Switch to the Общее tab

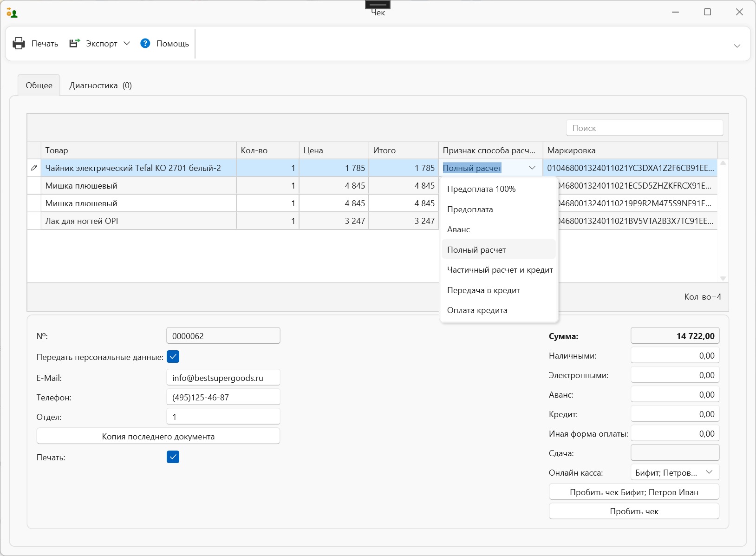[39, 85]
